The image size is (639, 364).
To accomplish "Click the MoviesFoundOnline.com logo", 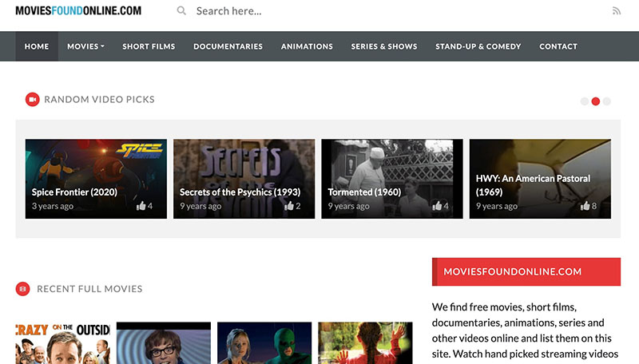I will (x=78, y=10).
